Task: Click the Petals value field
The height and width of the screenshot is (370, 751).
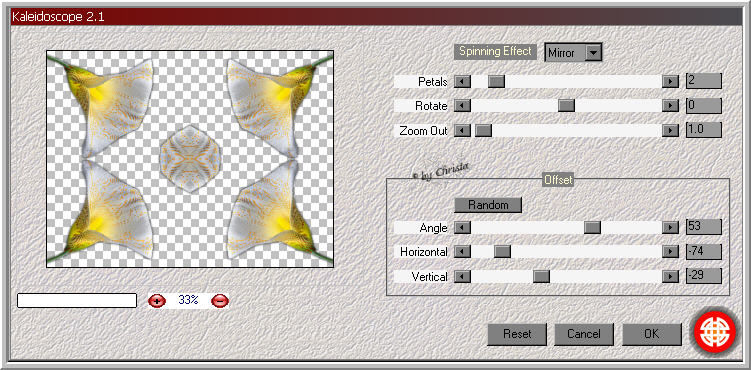Action: click(704, 81)
